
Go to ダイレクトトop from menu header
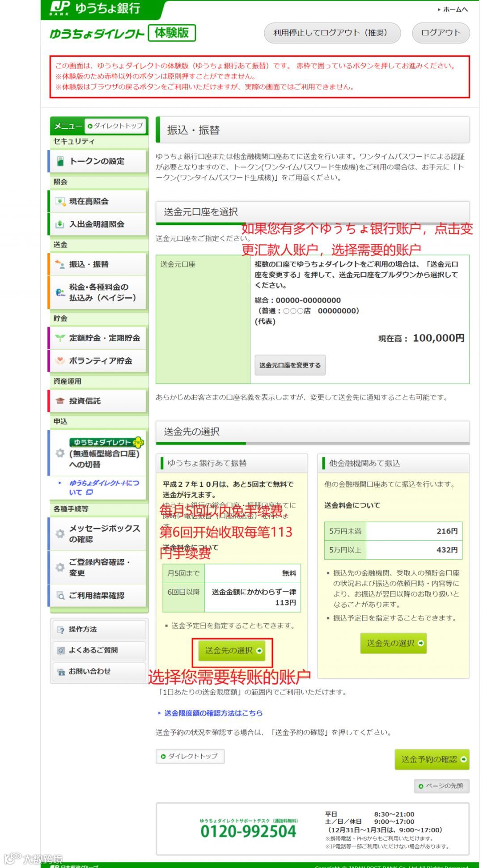pyautogui.click(x=116, y=126)
